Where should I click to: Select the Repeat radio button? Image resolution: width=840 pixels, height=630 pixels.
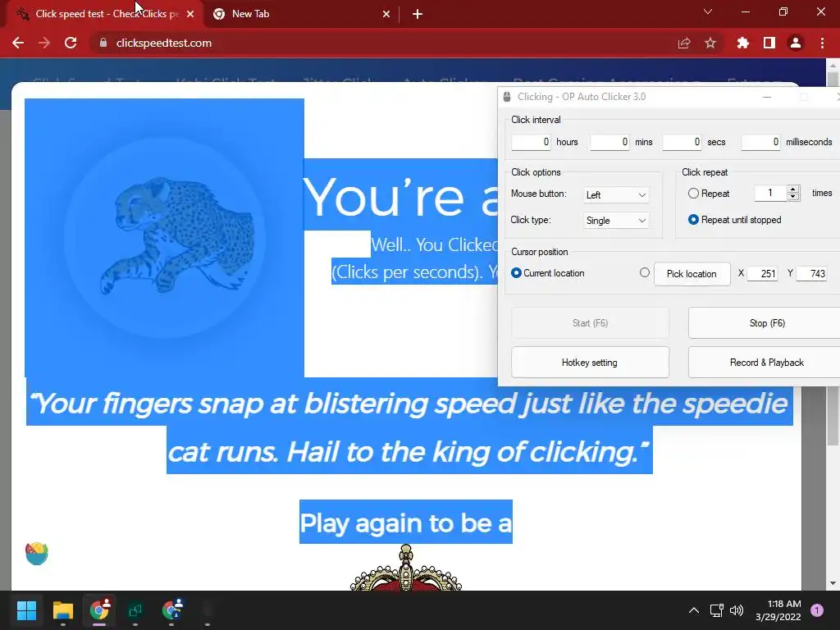click(693, 194)
